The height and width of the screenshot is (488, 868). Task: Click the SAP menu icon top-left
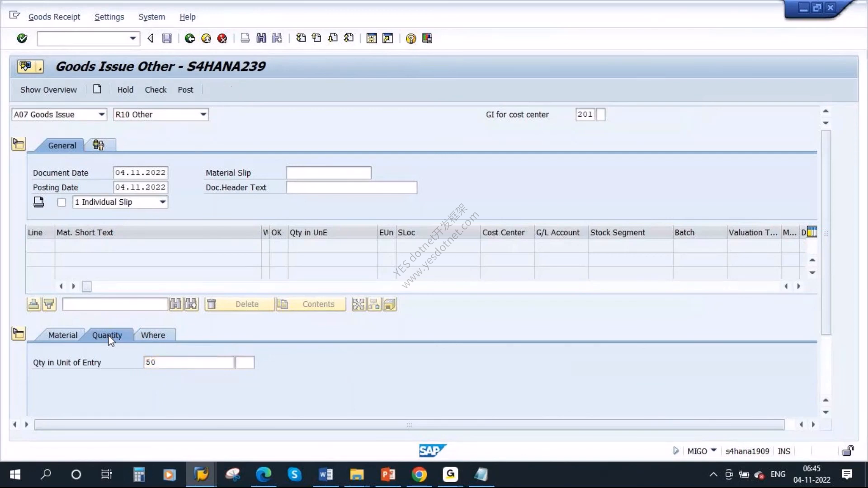(x=14, y=16)
